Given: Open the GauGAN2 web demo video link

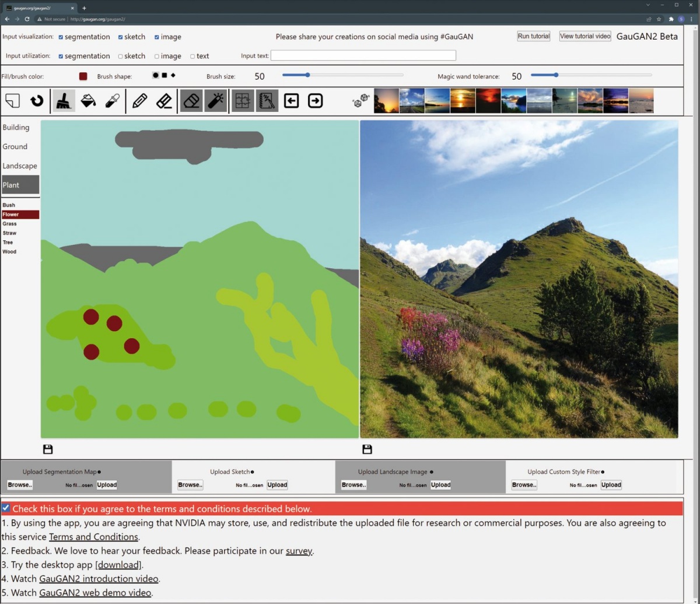Looking at the screenshot, I should (x=95, y=593).
